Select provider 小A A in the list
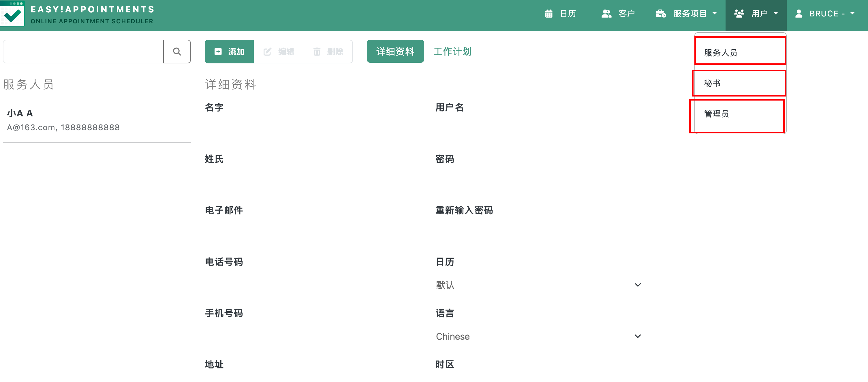This screenshot has width=868, height=382. [x=97, y=120]
